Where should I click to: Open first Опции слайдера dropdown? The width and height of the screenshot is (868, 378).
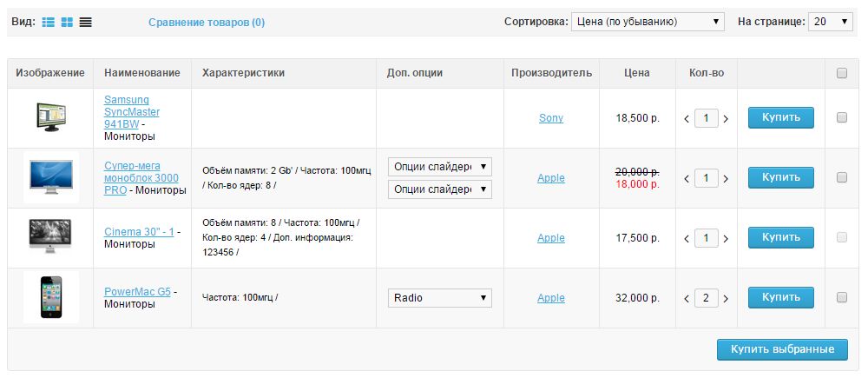tap(439, 166)
